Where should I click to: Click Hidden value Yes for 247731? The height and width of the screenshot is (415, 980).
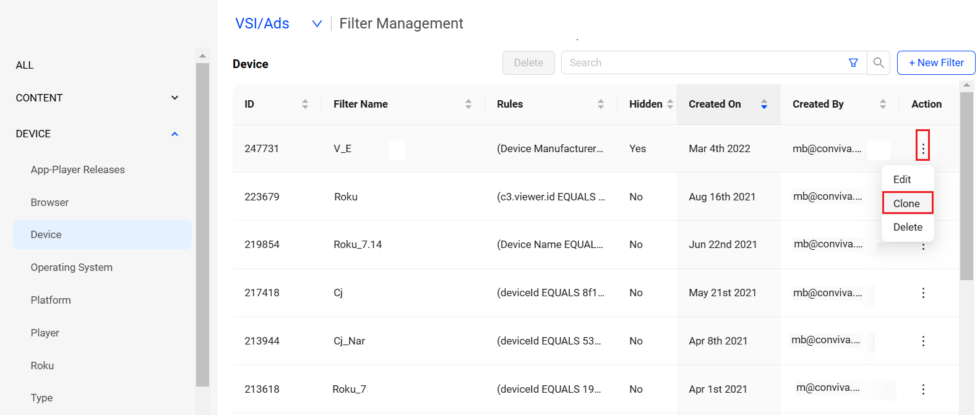637,148
